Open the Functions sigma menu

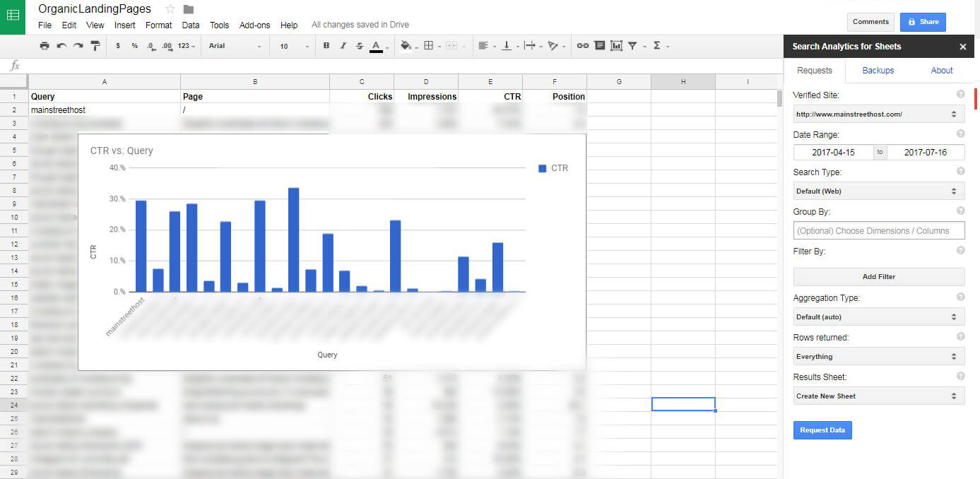(657, 46)
